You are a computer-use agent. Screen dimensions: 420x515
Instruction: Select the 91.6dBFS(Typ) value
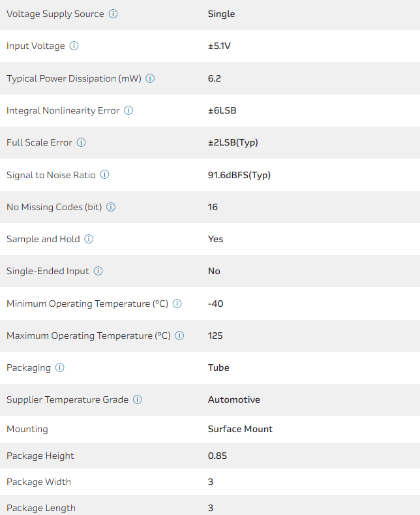(239, 175)
